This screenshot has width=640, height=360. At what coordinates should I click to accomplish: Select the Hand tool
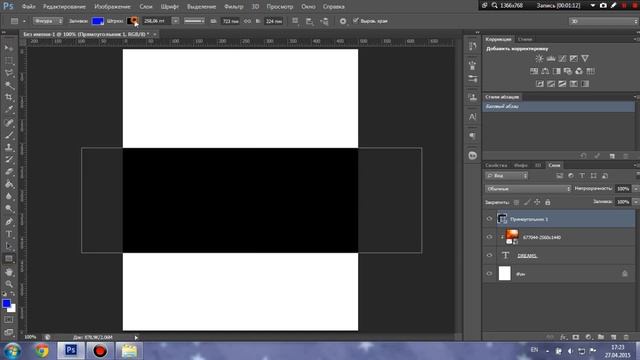pyautogui.click(x=9, y=272)
